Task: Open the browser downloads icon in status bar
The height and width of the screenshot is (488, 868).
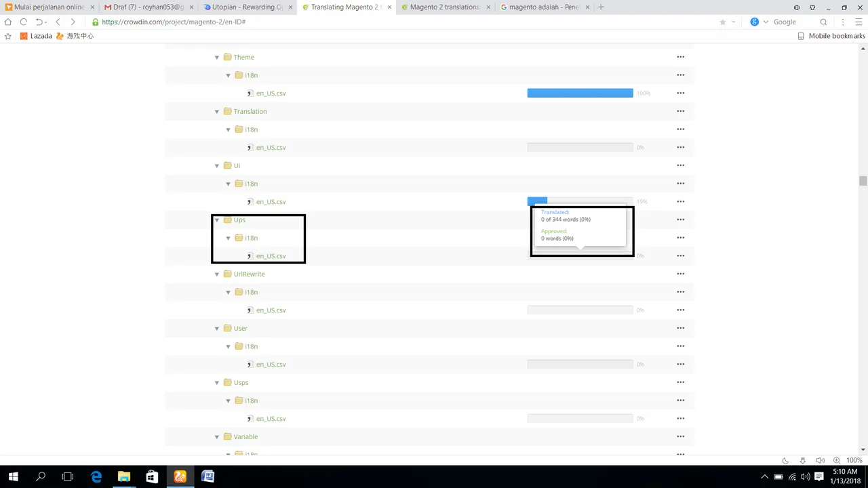Action: (x=803, y=460)
